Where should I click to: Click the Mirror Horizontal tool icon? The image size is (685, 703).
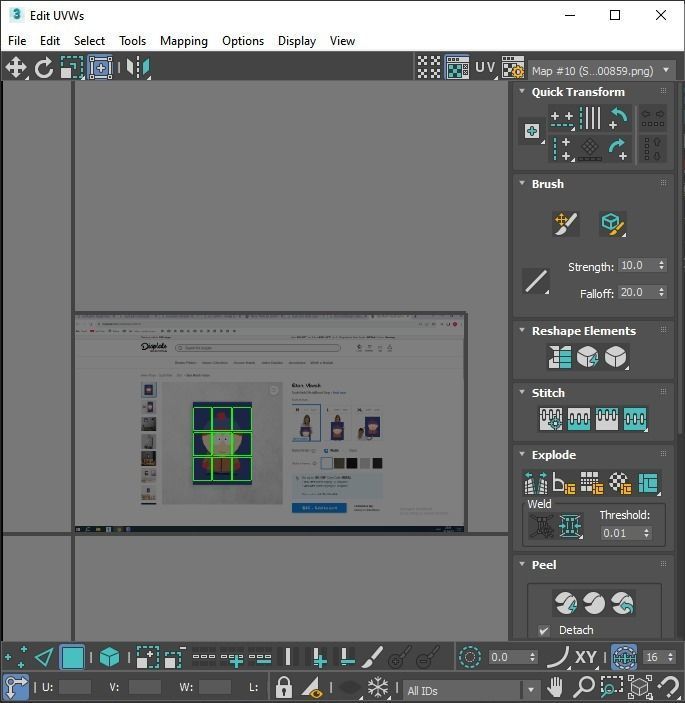tap(138, 68)
